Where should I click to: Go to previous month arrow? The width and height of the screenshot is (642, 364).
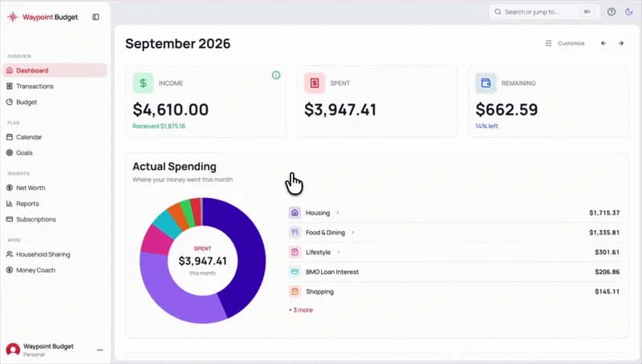(603, 43)
